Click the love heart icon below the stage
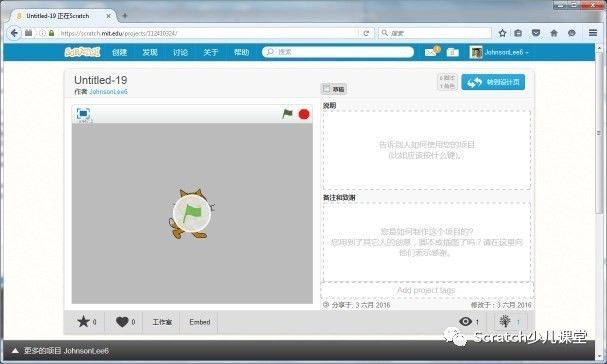The width and height of the screenshot is (607, 364). tap(122, 322)
